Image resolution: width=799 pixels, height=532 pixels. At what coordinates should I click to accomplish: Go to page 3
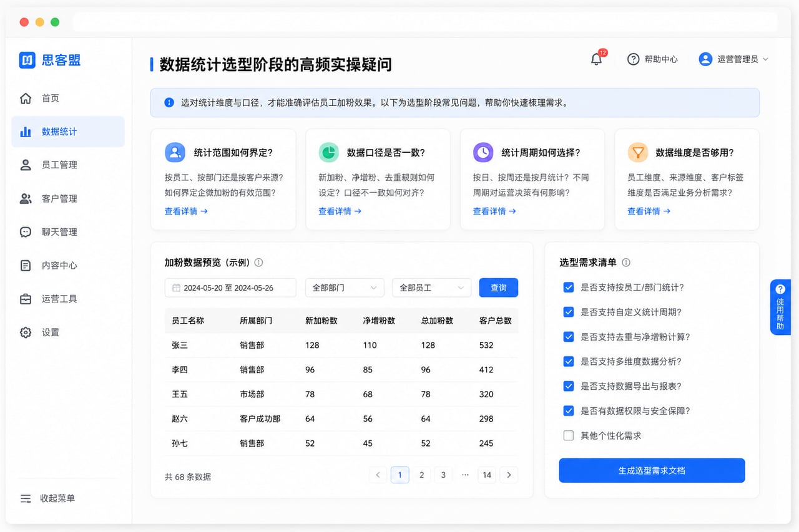coord(443,475)
